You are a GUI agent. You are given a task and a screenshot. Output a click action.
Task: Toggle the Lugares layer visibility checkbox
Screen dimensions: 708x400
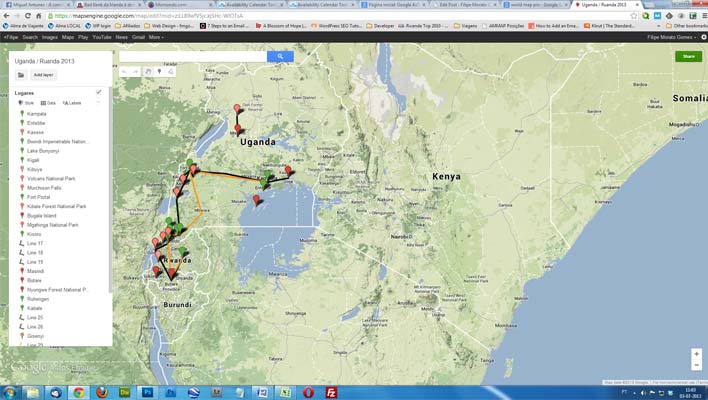[x=99, y=92]
